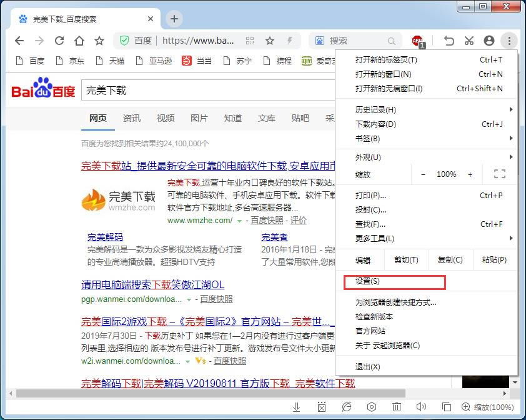
Task: Reload the page with the refresh icon
Action: (x=59, y=41)
